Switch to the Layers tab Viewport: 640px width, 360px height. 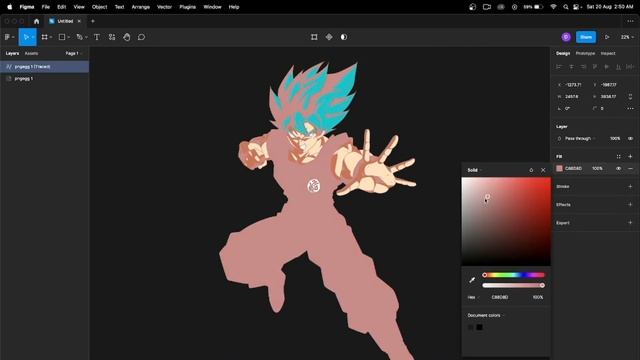click(x=12, y=53)
